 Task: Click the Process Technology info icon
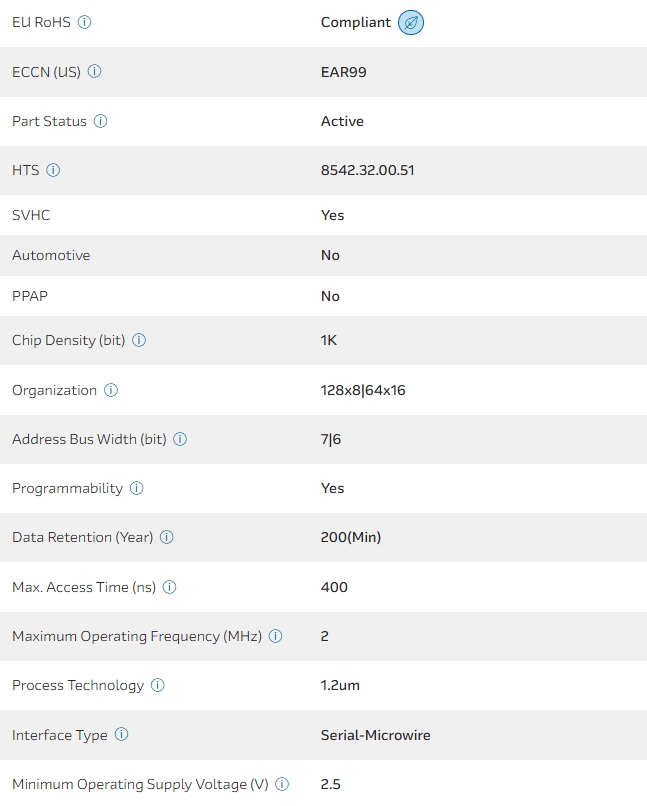point(158,685)
